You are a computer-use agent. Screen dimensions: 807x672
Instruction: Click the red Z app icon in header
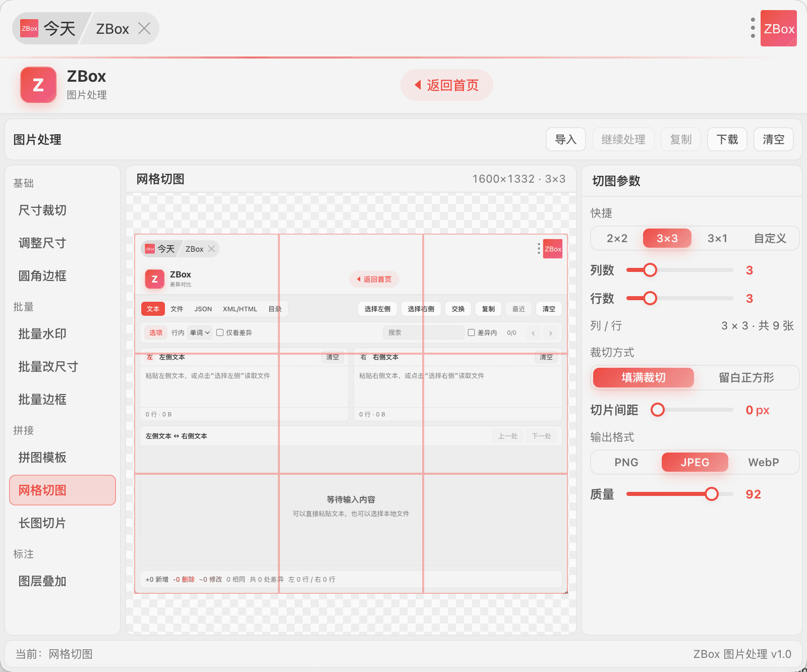[x=38, y=85]
